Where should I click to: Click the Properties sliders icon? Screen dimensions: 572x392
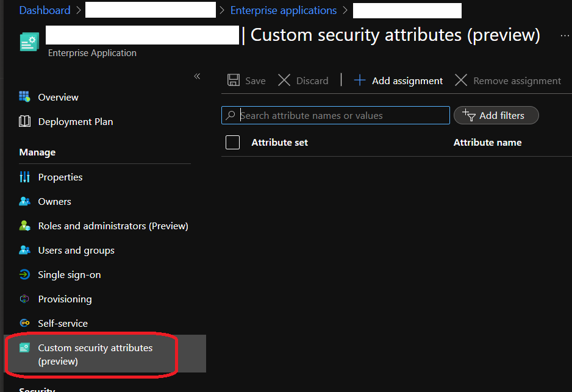[x=24, y=177]
